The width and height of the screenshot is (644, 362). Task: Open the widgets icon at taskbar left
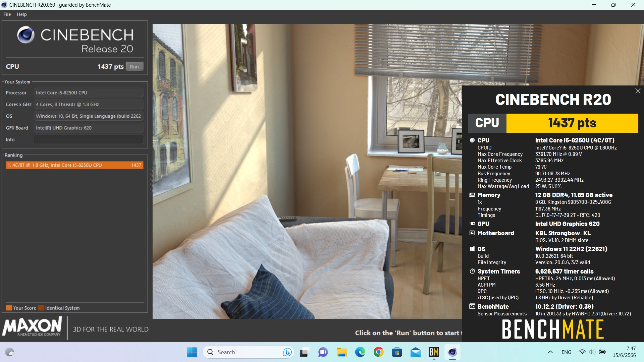tap(9, 352)
